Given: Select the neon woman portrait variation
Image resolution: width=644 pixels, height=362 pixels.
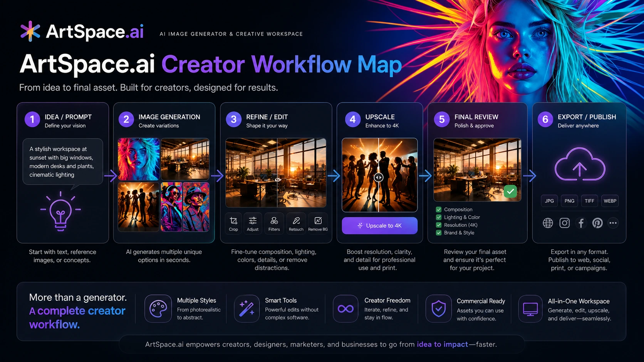Looking at the screenshot, I should point(139,159).
